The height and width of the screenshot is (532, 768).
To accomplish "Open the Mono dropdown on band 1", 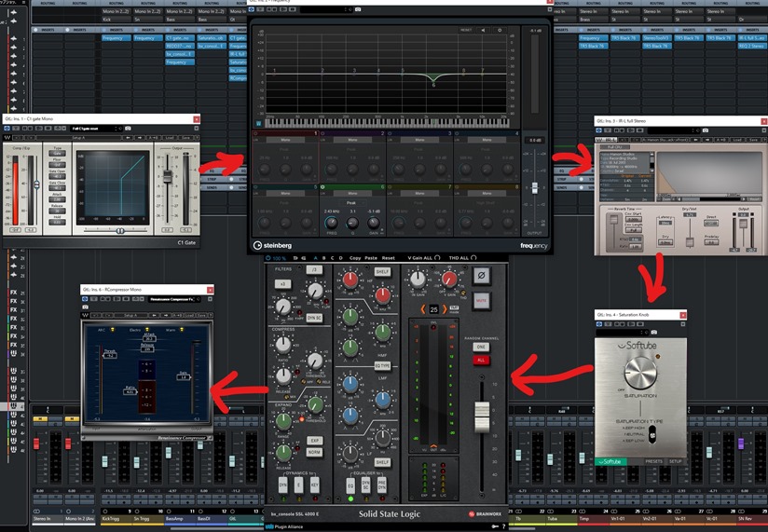I will (x=285, y=139).
